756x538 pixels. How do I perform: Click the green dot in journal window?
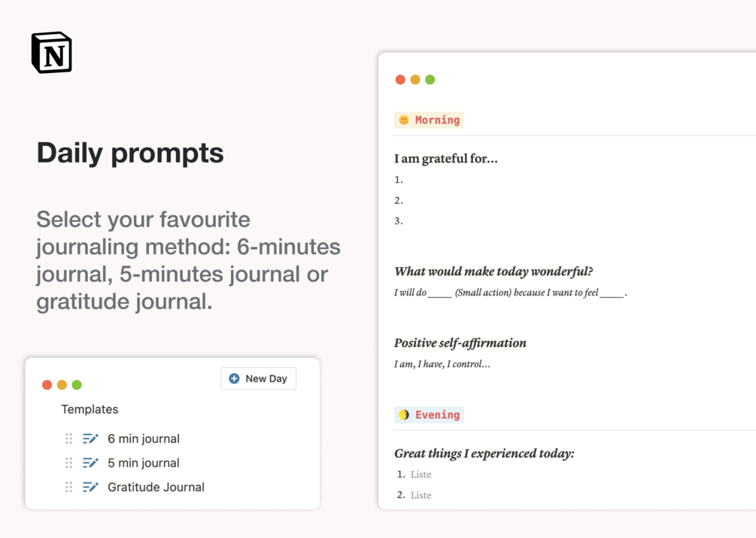click(430, 80)
